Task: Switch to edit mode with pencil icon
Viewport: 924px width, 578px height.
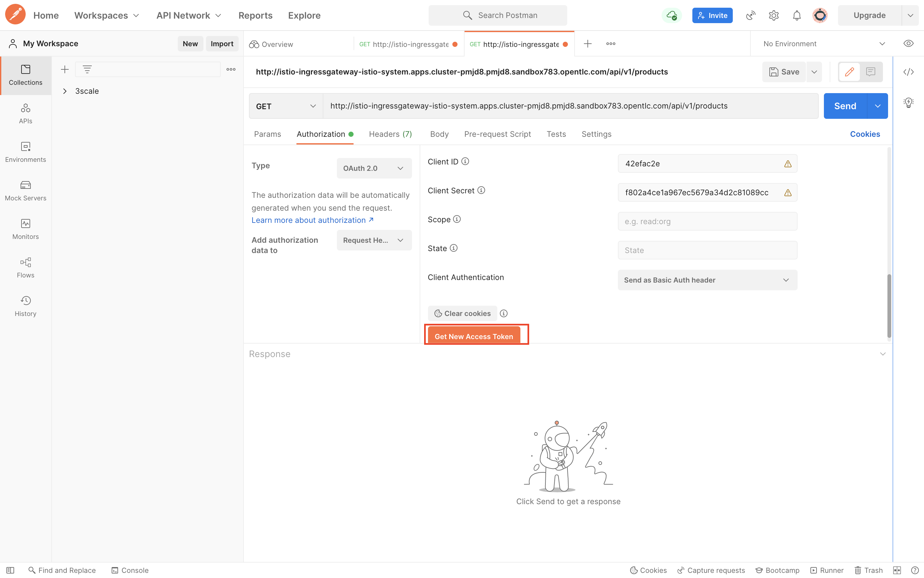Action: coord(850,72)
